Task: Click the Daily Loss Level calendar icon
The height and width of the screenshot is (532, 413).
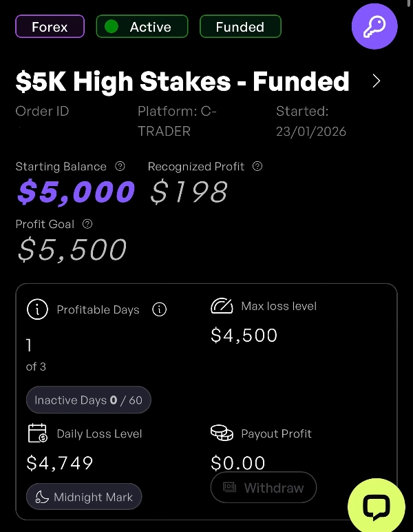Action: tap(37, 433)
